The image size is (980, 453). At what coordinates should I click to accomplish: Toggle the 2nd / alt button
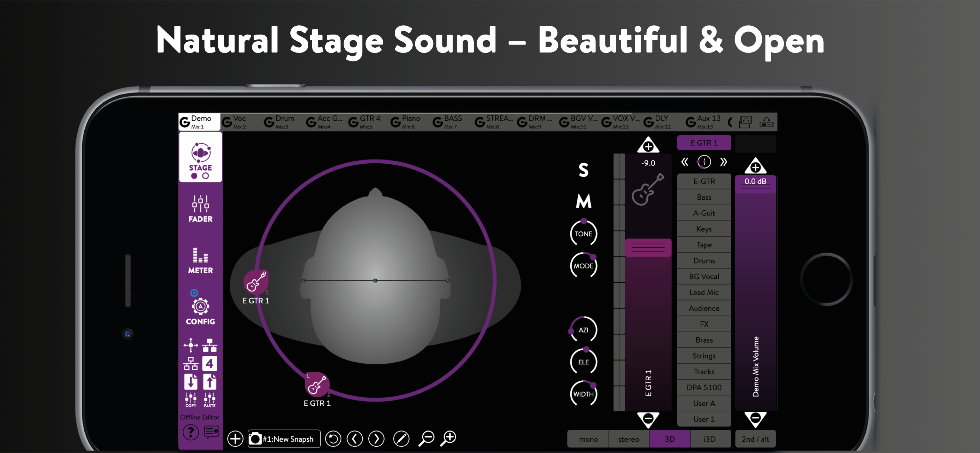tap(755, 439)
